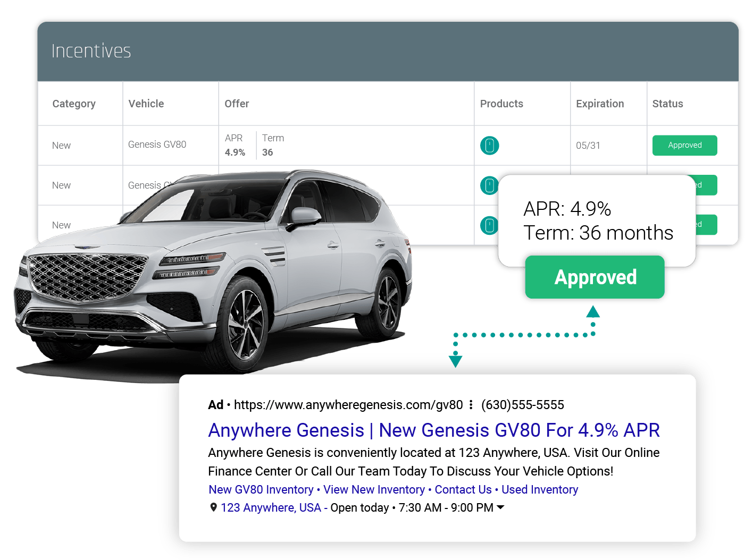The width and height of the screenshot is (753, 560).
Task: Open the View New Inventory sitelink
Action: (x=374, y=489)
